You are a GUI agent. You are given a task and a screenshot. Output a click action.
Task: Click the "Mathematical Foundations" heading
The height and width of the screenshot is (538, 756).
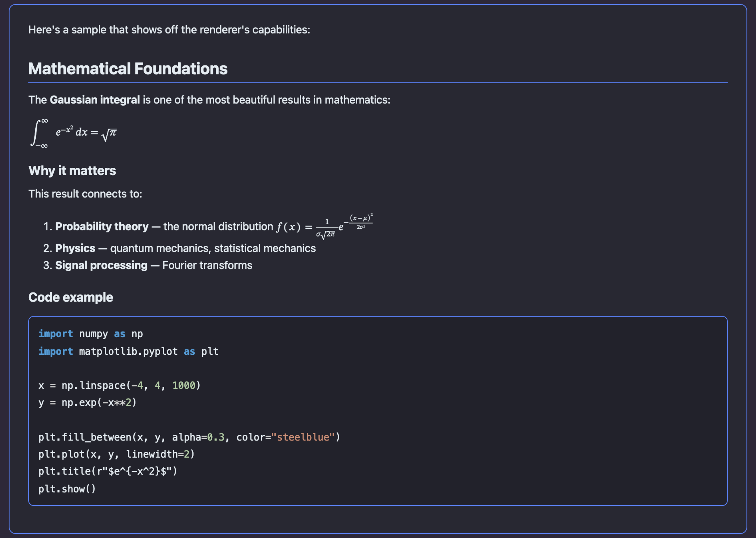(128, 68)
